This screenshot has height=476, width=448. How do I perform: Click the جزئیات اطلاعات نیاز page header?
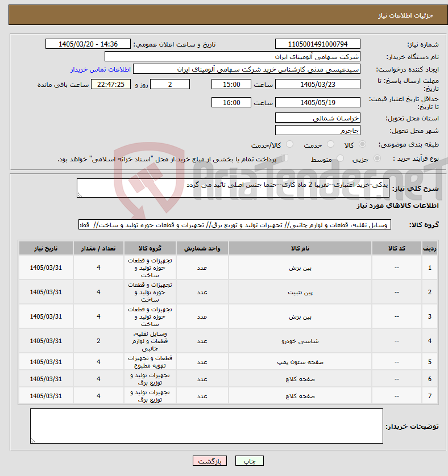(405, 15)
